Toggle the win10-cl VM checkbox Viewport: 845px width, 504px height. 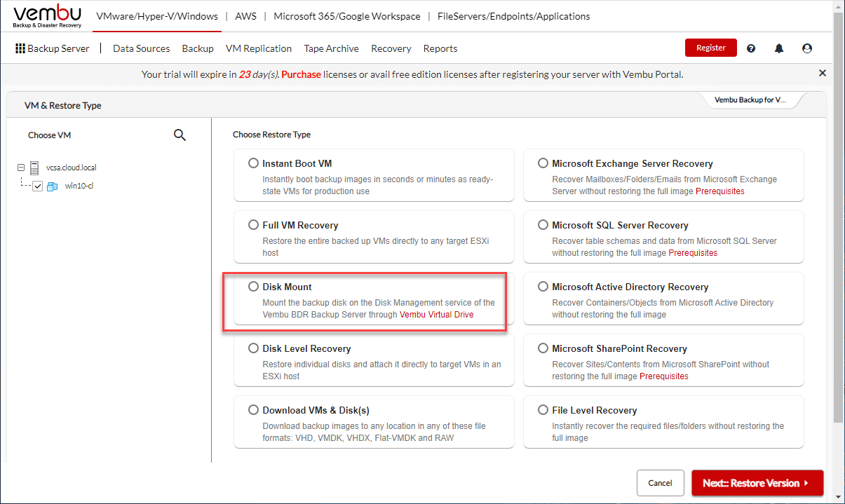point(38,186)
